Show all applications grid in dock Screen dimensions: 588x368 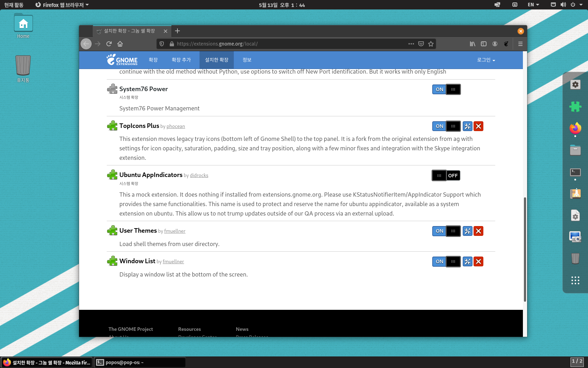pos(575,280)
